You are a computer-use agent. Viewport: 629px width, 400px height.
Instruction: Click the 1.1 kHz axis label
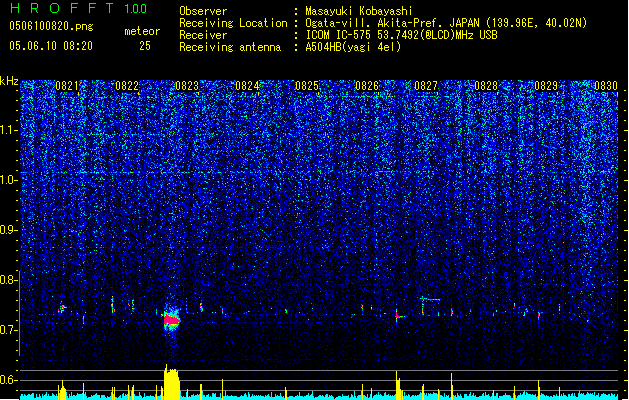point(9,130)
